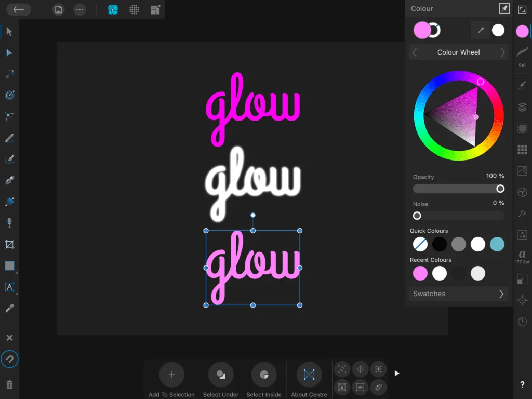The image size is (532, 399).
Task: Open the History studio panel
Action: [x=522, y=322]
